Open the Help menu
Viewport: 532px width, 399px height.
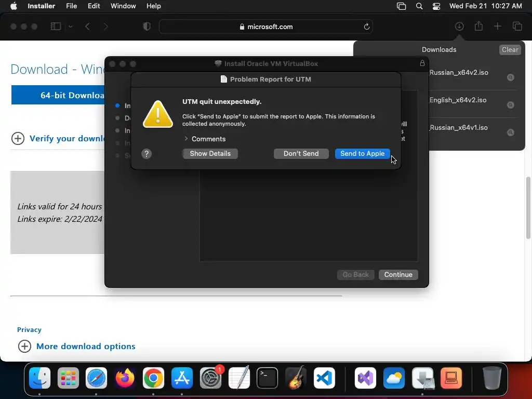coord(153,6)
